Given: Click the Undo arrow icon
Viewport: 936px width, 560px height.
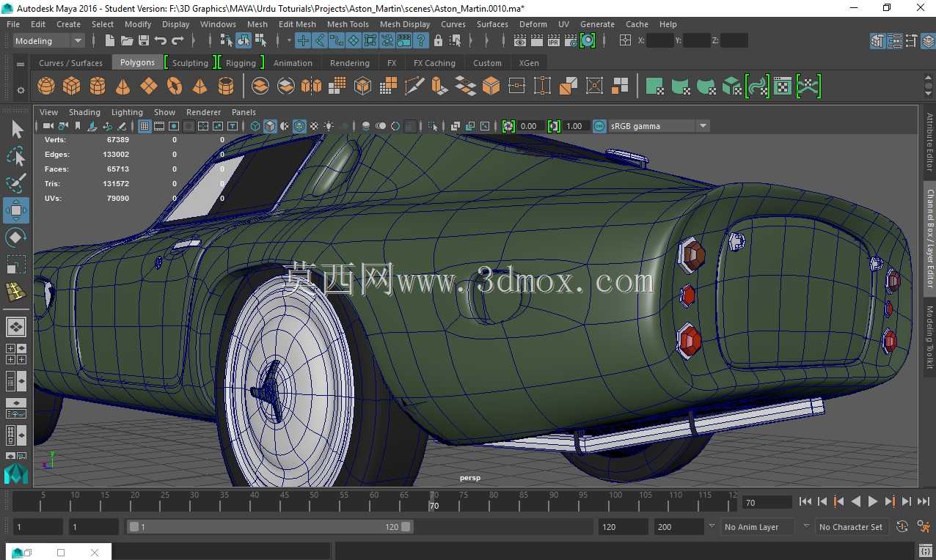Looking at the screenshot, I should tap(161, 40).
